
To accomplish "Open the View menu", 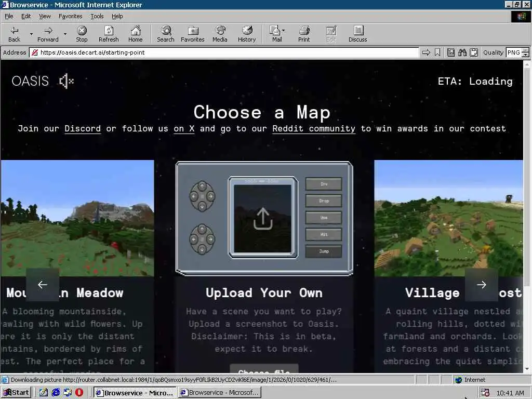I will click(x=45, y=16).
